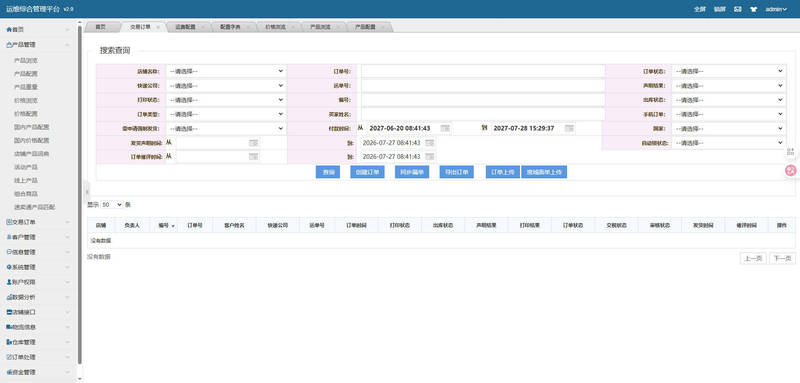Close the 运费配置 tab with its x
Viewport: 800px width, 383px height.
pos(203,27)
